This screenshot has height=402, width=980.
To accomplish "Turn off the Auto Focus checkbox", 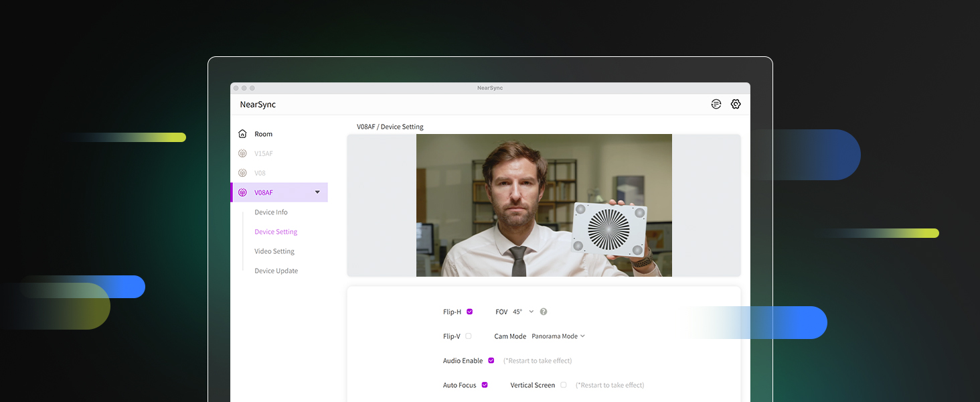I will click(x=485, y=385).
